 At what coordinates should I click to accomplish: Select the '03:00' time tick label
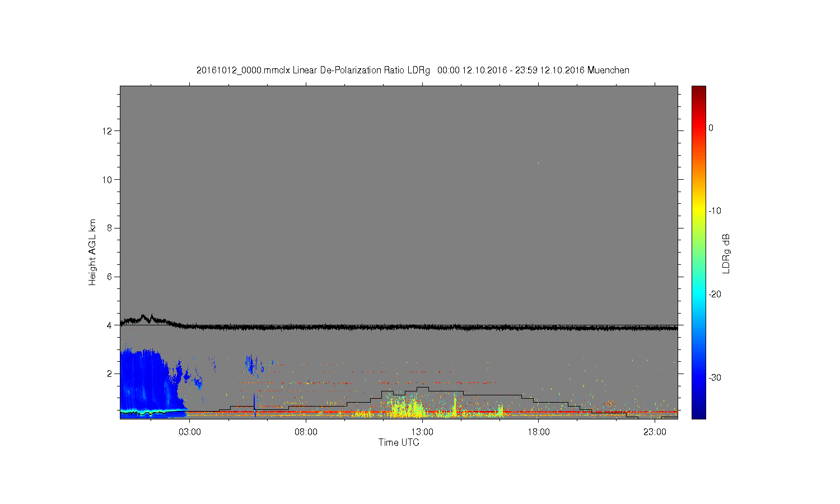pyautogui.click(x=190, y=432)
